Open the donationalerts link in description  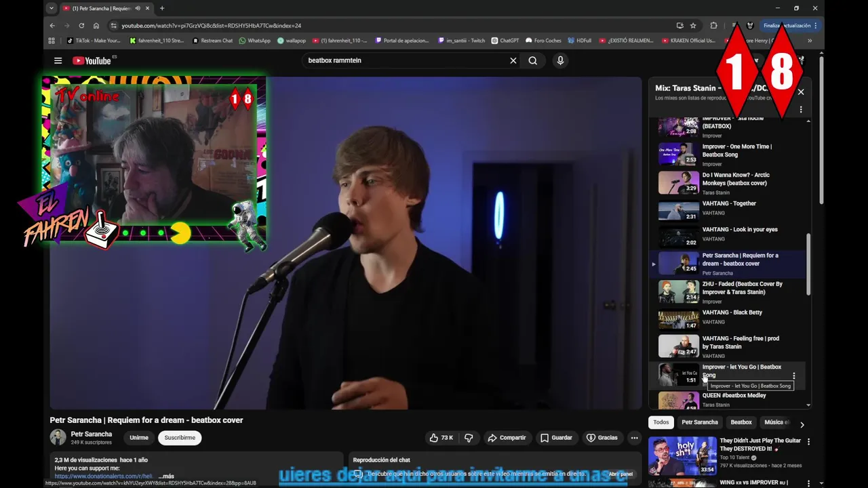pyautogui.click(x=103, y=476)
